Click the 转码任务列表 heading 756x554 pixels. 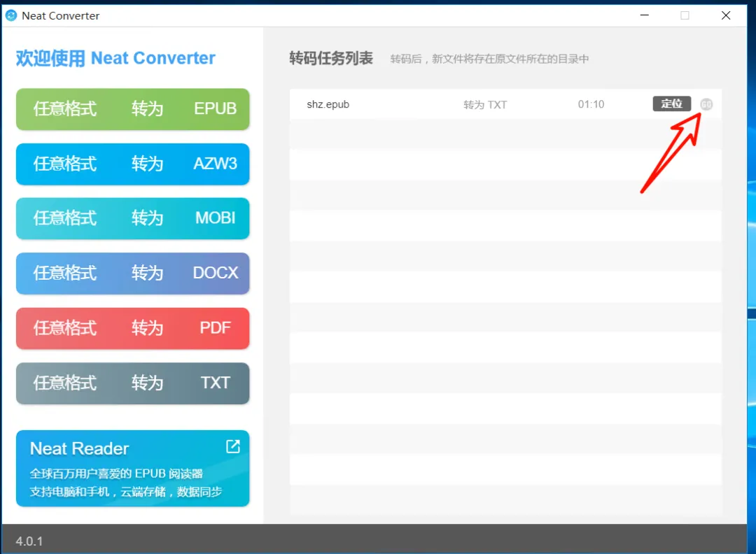tap(331, 58)
